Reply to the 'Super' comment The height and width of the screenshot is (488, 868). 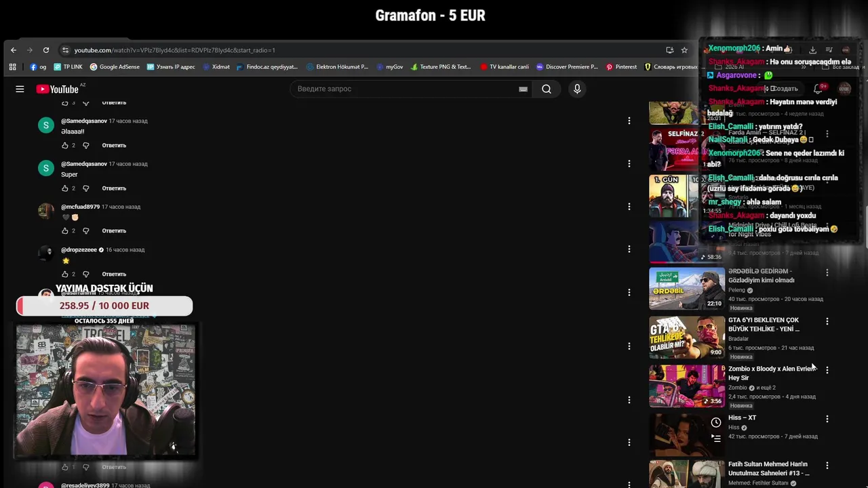point(114,188)
